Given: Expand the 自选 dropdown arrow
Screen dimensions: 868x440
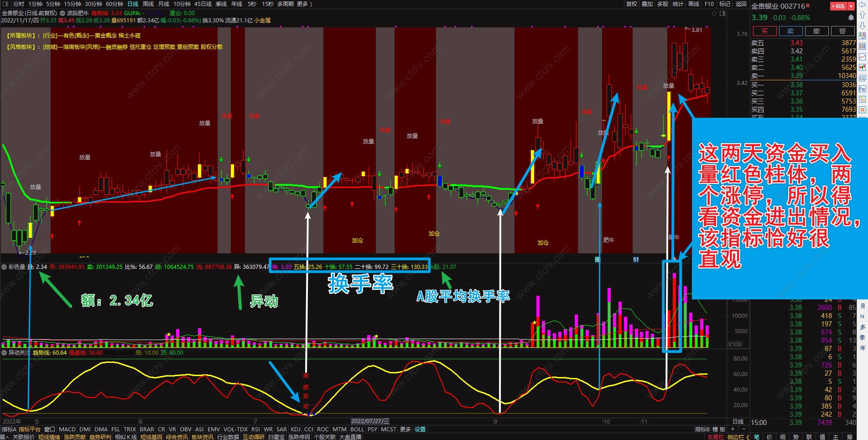Looking at the screenshot, I should (852, 6).
